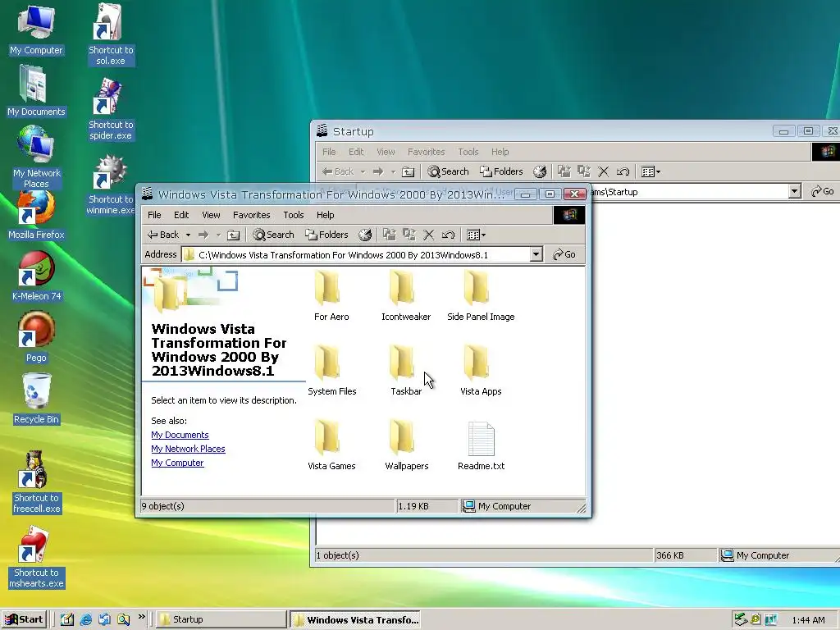Open the Edit menu in front window
Image resolution: width=840 pixels, height=630 pixels.
[x=181, y=215]
